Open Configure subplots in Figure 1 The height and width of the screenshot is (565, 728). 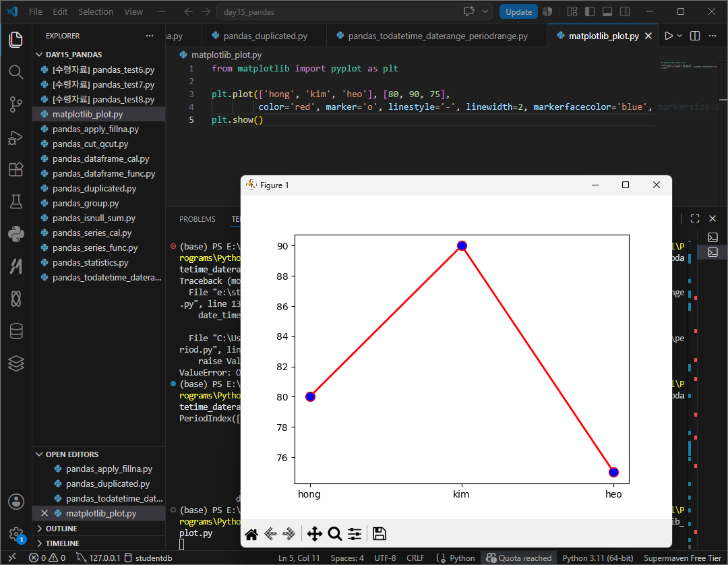pyautogui.click(x=355, y=534)
